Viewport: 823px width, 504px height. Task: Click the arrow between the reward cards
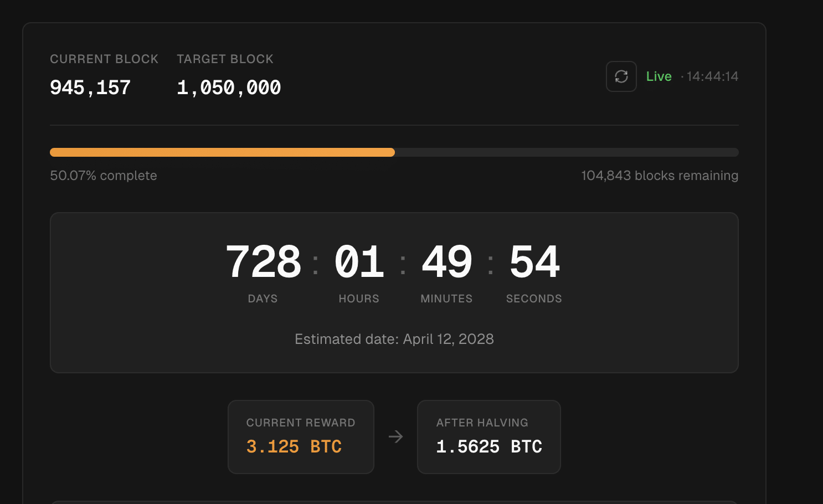coord(395,437)
